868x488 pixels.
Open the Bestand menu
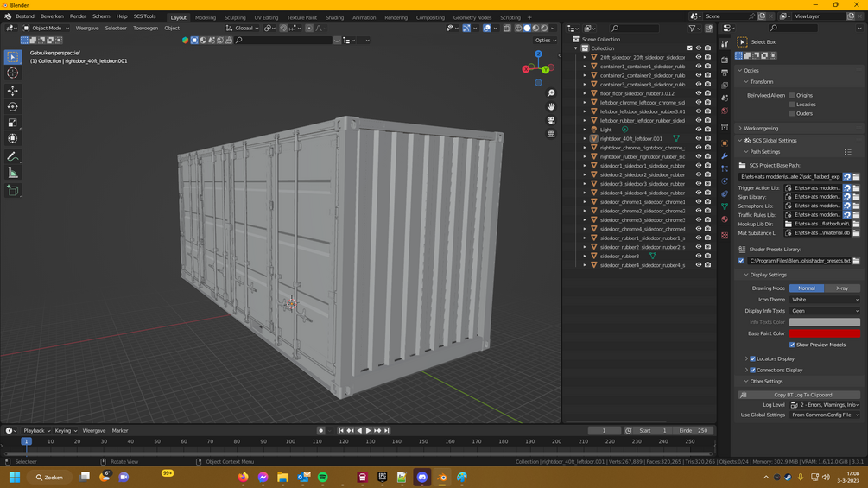point(25,16)
